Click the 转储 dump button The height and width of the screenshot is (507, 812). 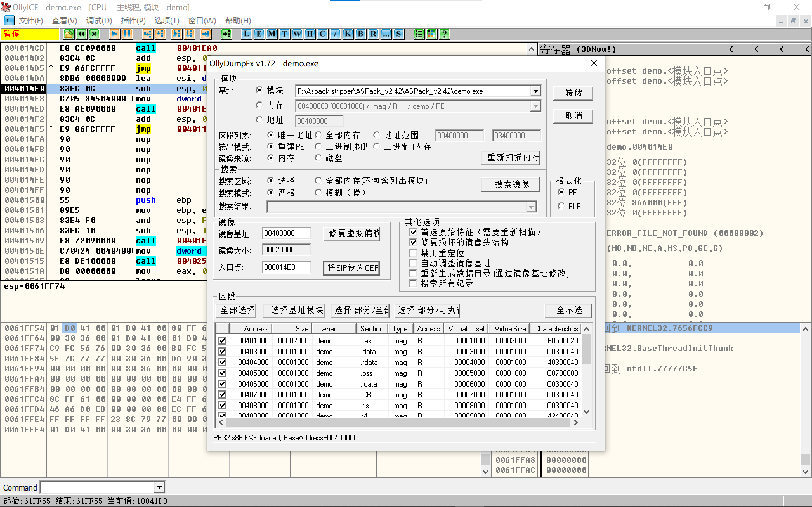573,93
